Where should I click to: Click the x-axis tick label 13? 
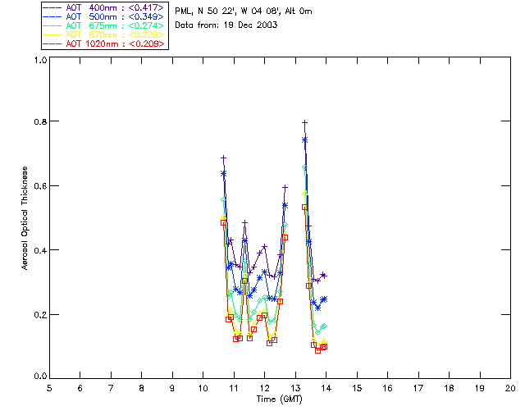(x=295, y=388)
